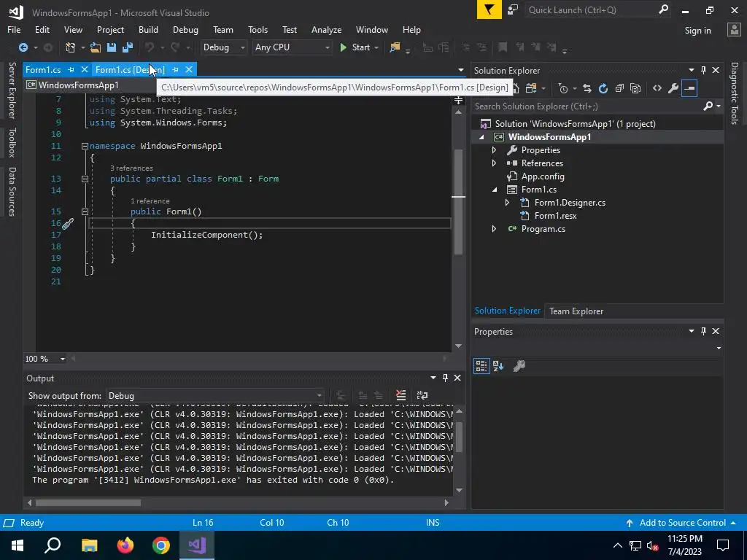Click the Navigate Backward arrow icon
The width and height of the screenshot is (747, 560).
click(x=23, y=47)
